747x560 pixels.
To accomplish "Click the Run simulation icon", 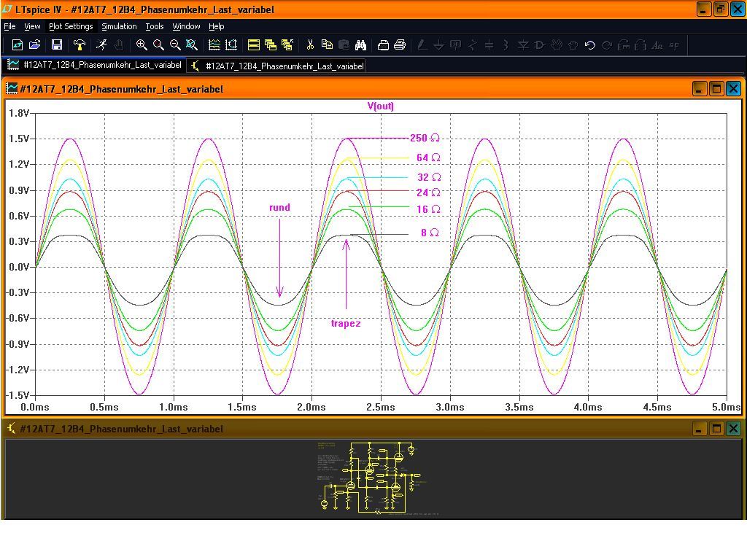I will tap(101, 45).
